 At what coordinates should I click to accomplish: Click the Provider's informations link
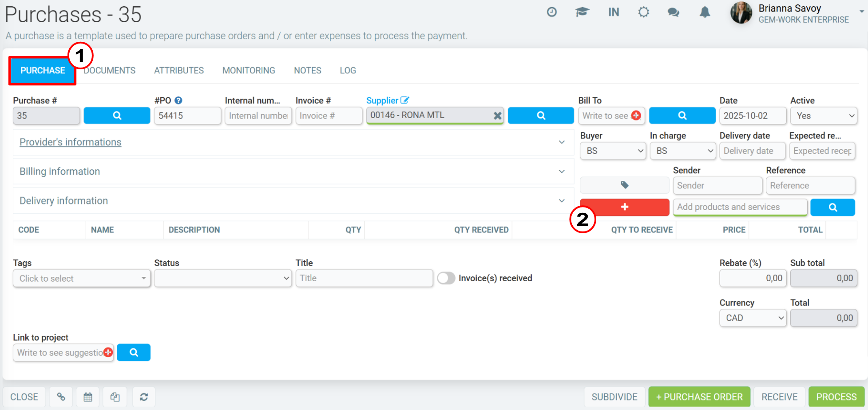(70, 142)
